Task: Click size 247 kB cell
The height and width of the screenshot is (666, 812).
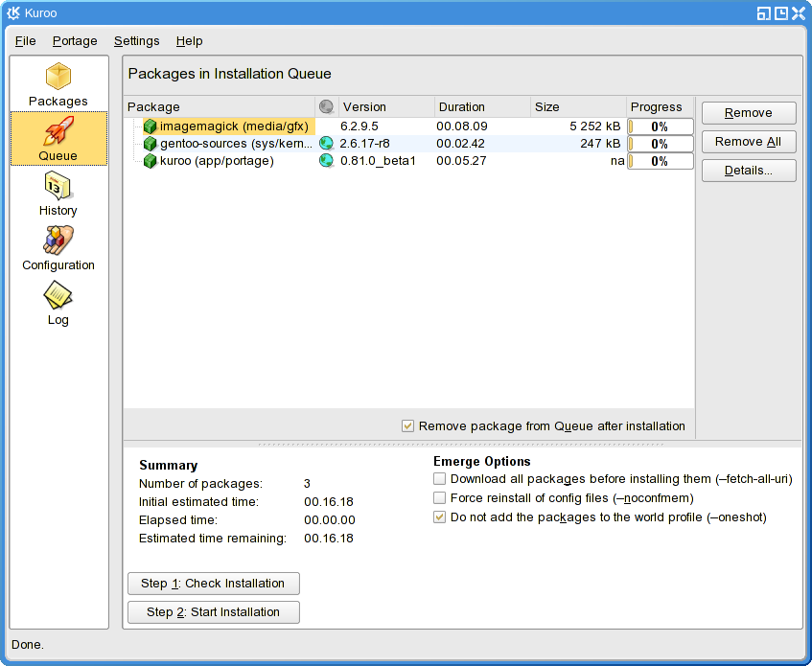Action: pos(600,144)
